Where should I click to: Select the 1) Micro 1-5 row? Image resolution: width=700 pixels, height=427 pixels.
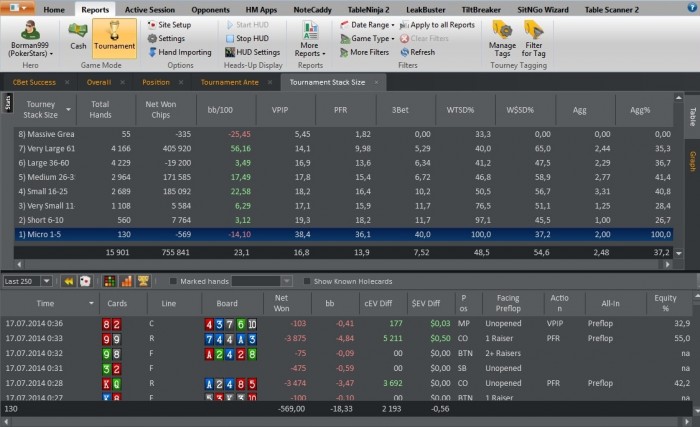343,234
